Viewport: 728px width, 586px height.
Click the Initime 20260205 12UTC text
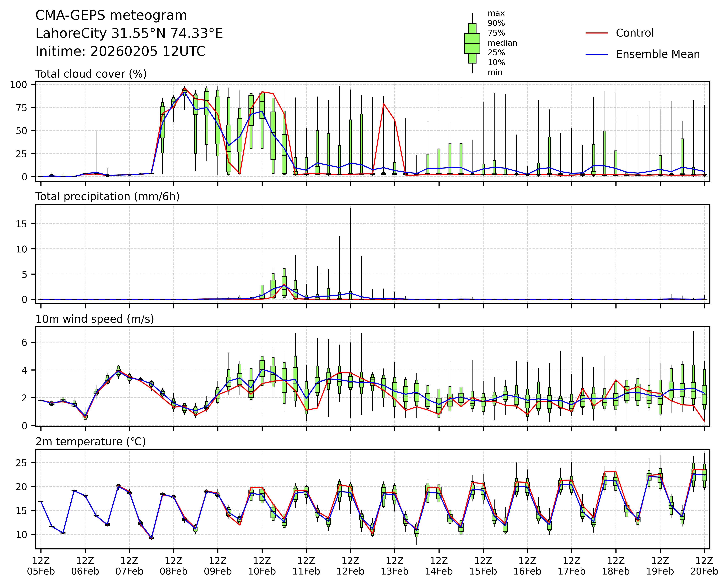[x=120, y=51]
